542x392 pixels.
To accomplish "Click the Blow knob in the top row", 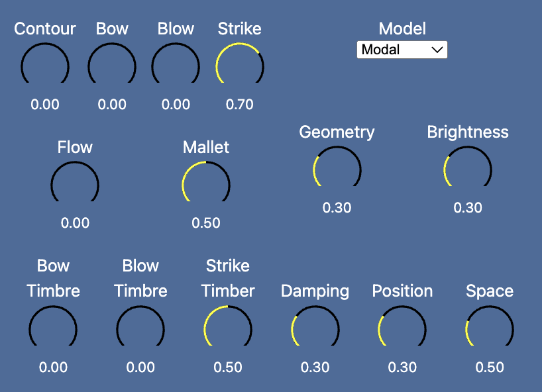I will (x=176, y=63).
